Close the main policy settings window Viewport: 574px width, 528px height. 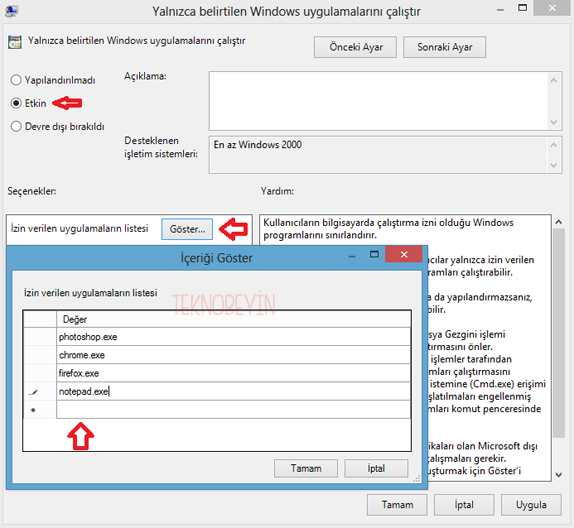pyautogui.click(x=552, y=8)
